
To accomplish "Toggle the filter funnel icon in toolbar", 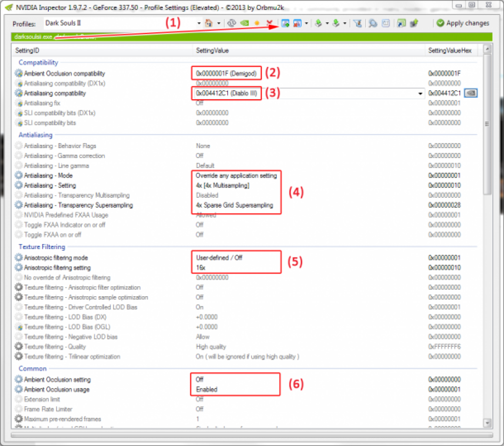I will [x=357, y=23].
